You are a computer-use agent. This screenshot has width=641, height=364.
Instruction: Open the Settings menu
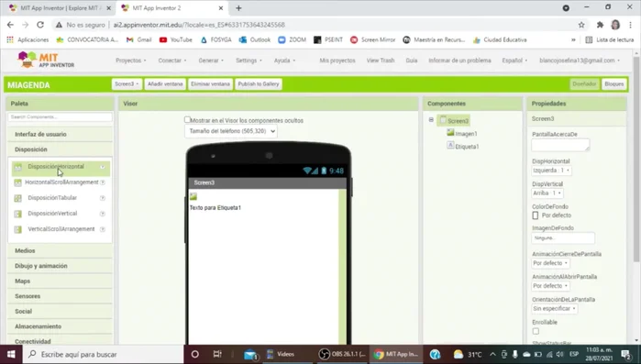coord(249,61)
